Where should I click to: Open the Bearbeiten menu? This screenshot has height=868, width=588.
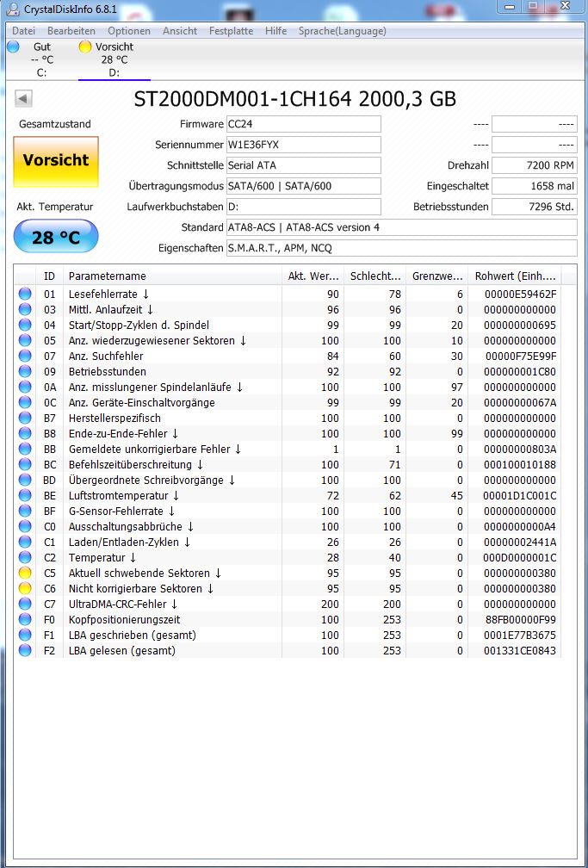(71, 31)
